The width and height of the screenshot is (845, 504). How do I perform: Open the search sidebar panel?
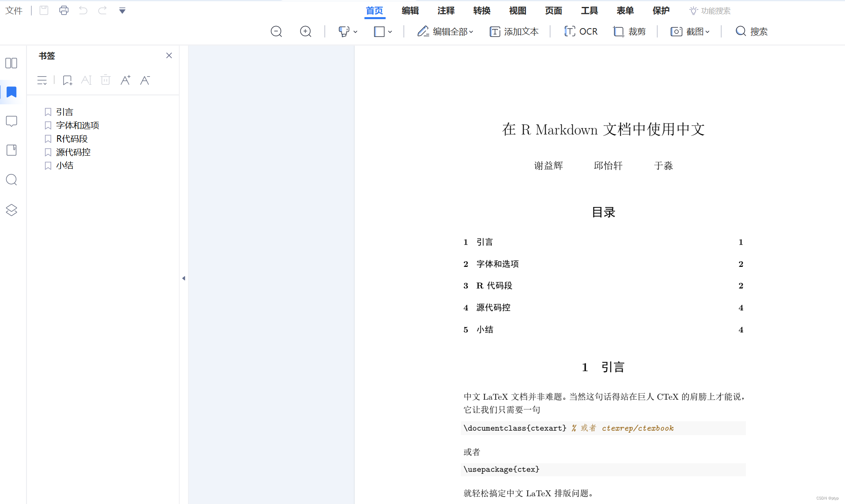(11, 180)
